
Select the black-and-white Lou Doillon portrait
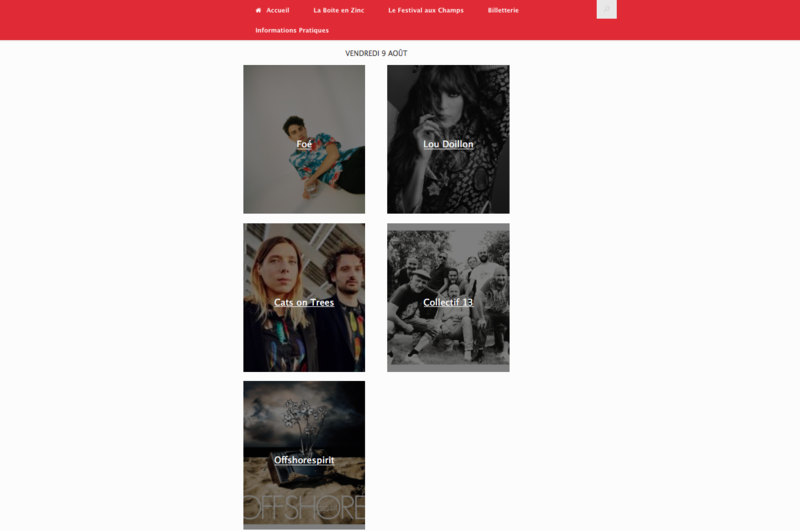(448, 139)
